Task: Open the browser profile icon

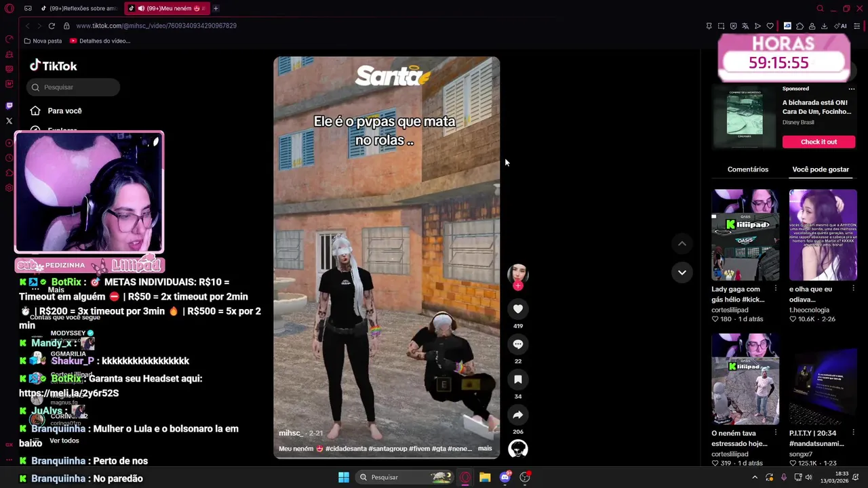Action: tap(812, 26)
